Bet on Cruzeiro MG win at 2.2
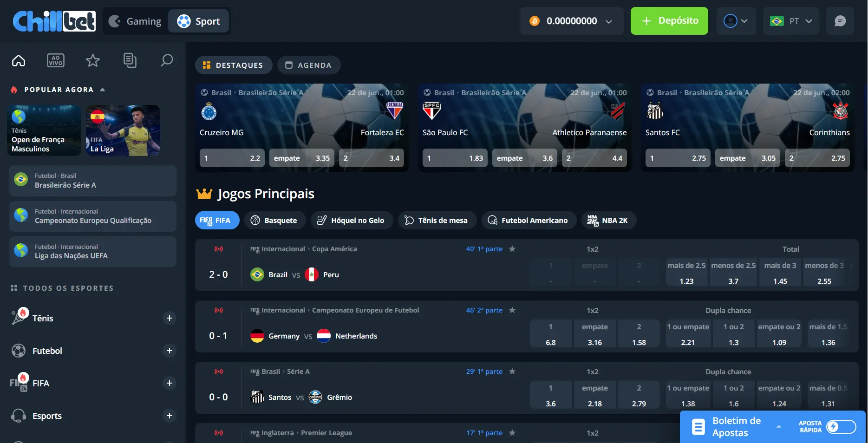 (x=232, y=158)
